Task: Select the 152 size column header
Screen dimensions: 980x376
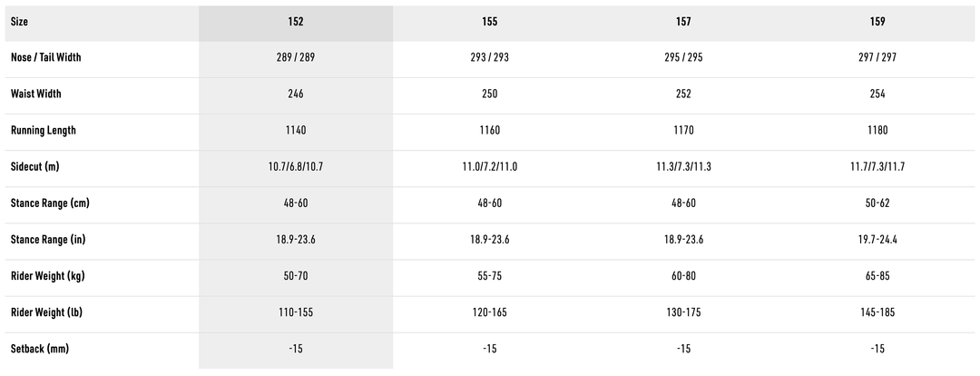Action: [x=296, y=22]
